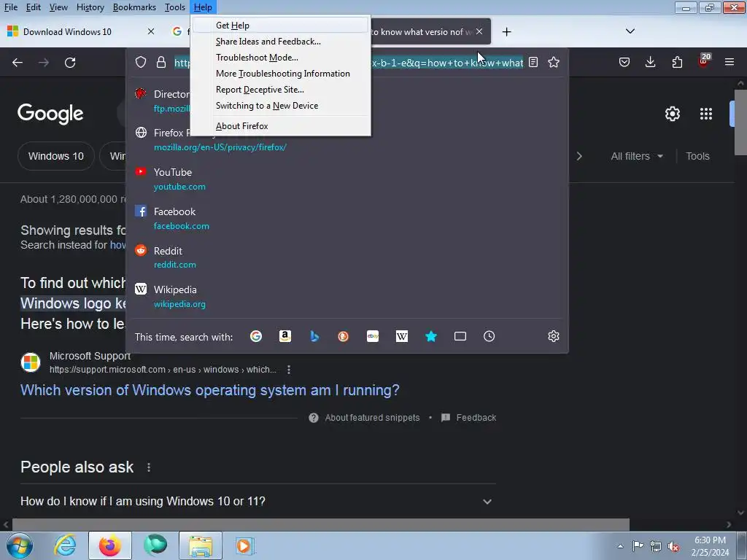Search only history using the clock icon
Viewport: 747px width, 560px height.
[489, 336]
